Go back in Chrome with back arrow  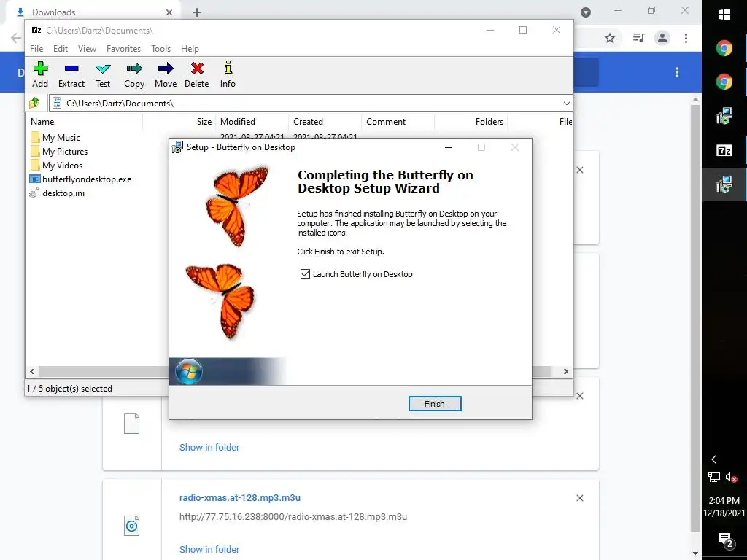16,38
